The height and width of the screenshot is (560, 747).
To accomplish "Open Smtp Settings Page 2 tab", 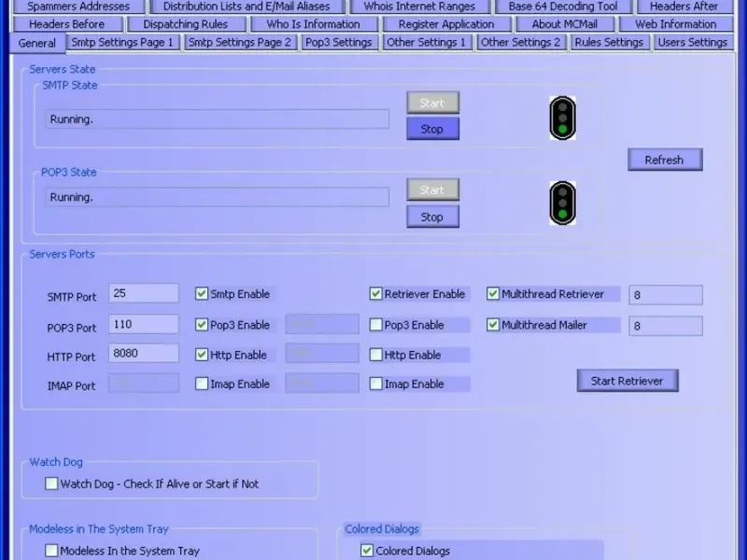I will [x=240, y=42].
